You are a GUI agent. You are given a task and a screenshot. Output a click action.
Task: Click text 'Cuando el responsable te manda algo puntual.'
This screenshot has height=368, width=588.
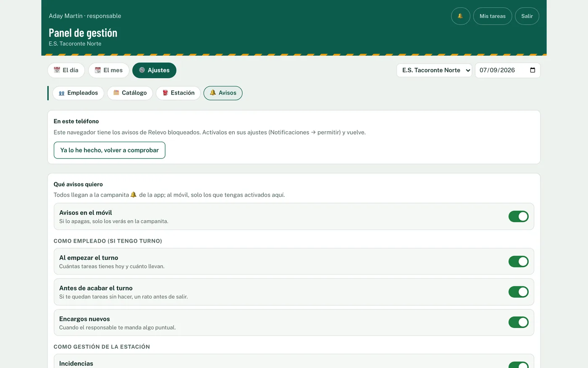117,328
